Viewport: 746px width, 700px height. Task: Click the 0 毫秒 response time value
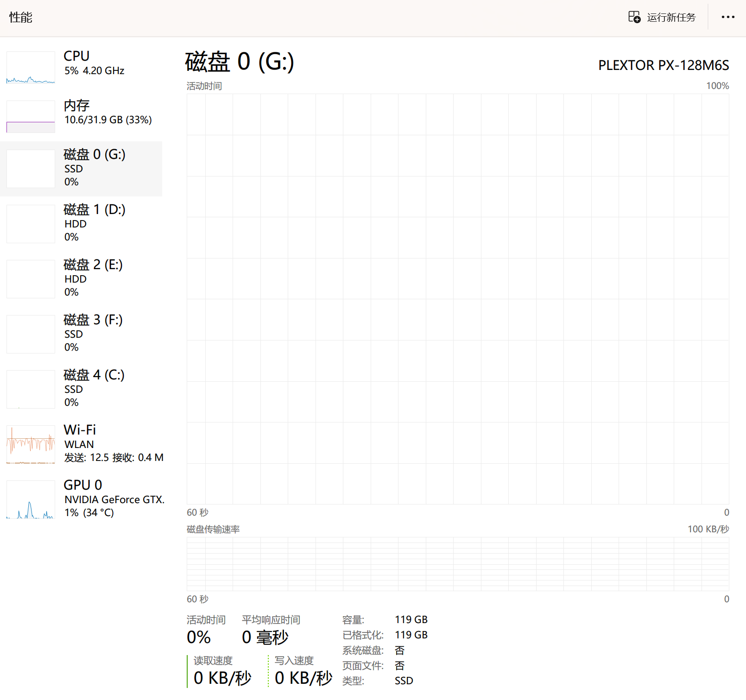(265, 637)
